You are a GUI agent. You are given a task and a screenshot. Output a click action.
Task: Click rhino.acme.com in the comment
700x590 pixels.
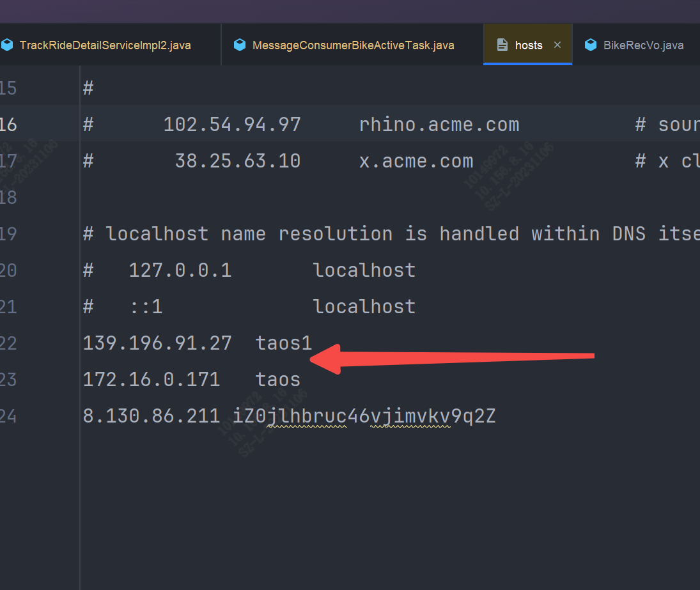tap(439, 124)
